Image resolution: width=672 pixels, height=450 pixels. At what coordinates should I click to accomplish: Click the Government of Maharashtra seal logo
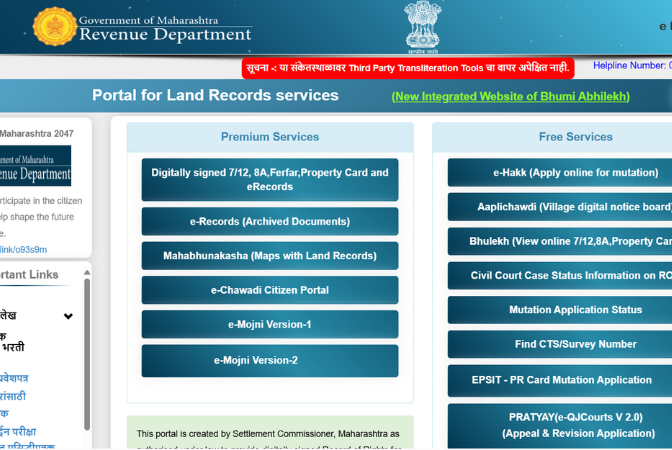click(53, 27)
